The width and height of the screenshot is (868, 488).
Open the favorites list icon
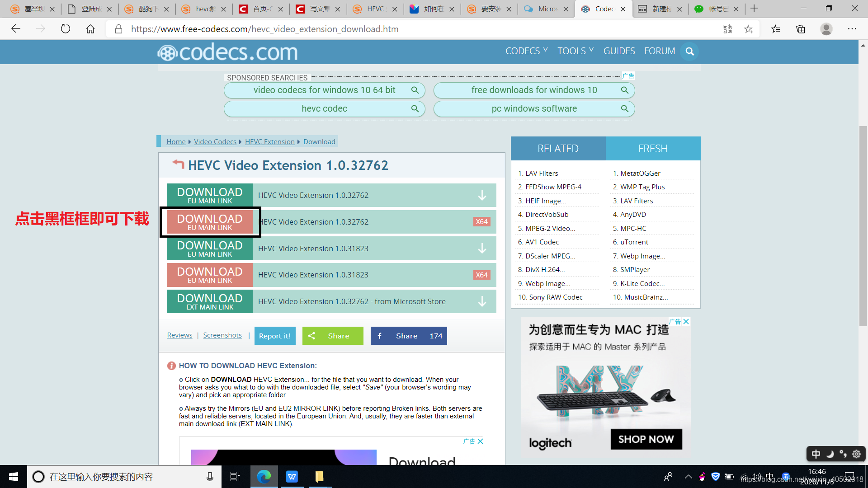pos(776,29)
